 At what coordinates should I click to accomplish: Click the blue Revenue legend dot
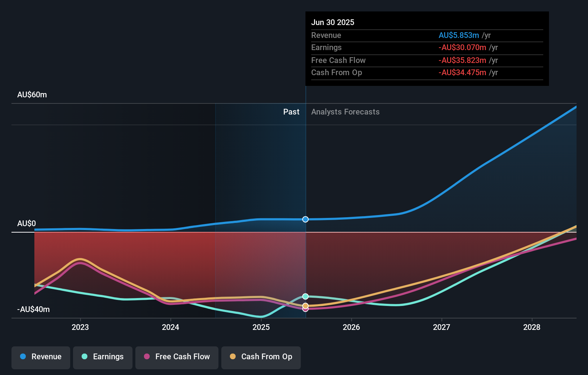point(23,357)
